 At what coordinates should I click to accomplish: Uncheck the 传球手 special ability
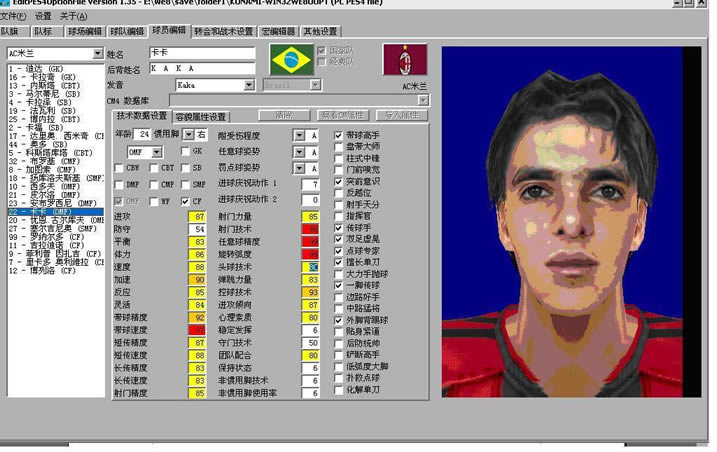[x=339, y=227]
